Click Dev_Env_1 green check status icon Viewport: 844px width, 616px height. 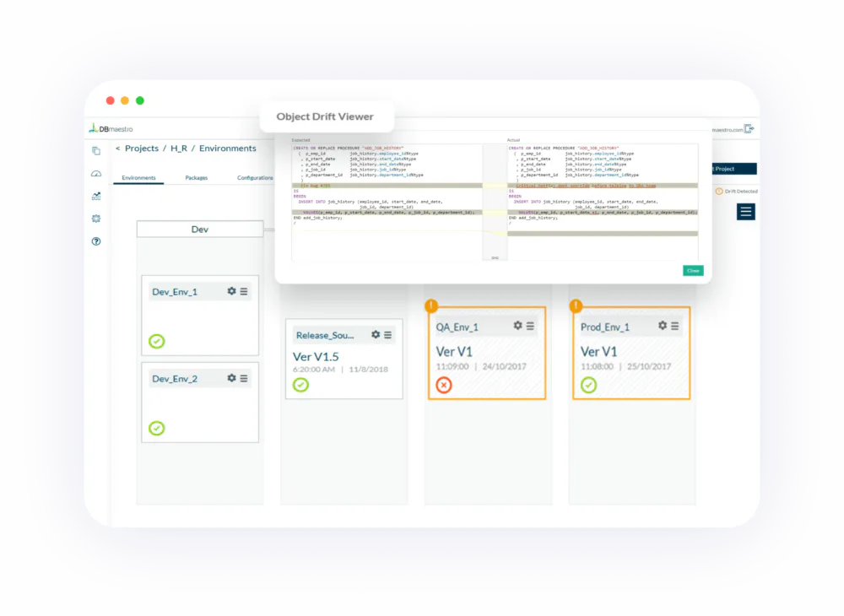coord(157,341)
